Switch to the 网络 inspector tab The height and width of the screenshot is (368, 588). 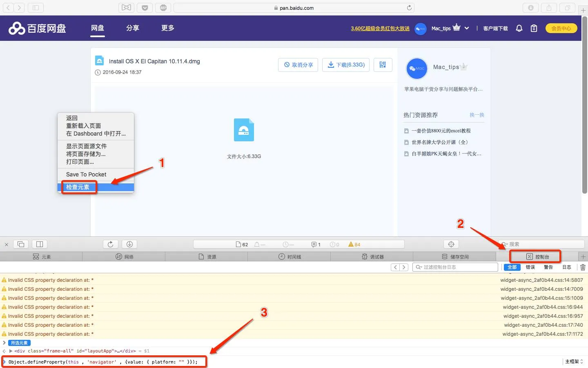coord(124,256)
